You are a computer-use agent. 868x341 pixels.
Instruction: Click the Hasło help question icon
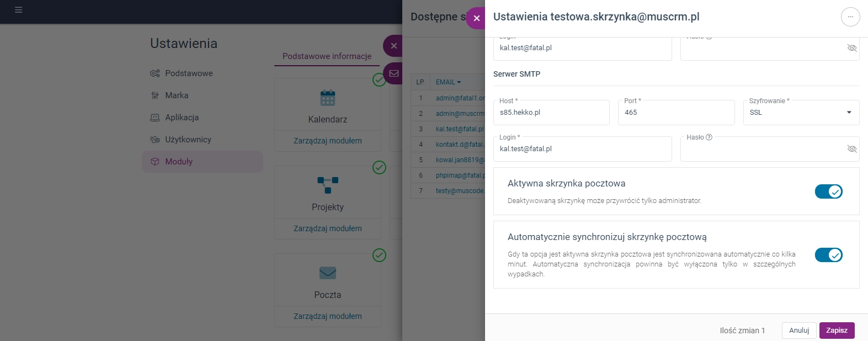709,137
